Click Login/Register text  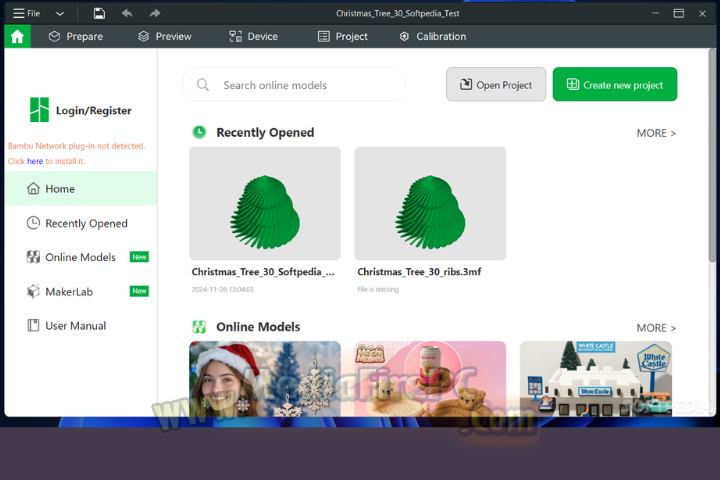(x=94, y=110)
